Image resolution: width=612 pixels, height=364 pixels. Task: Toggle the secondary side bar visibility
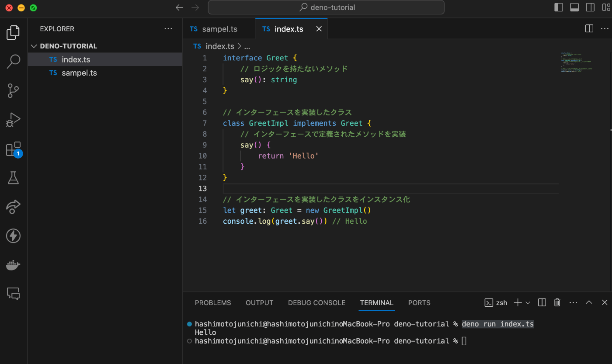click(590, 7)
